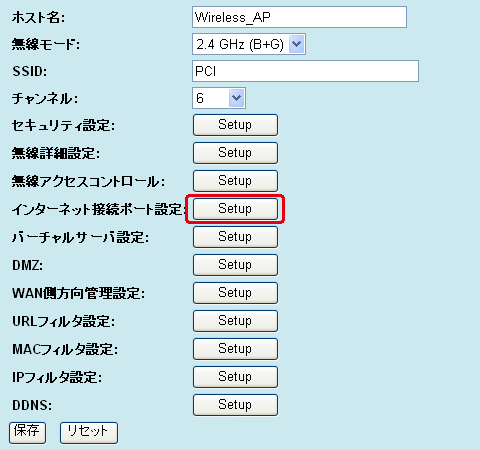Click the 保存 save button
The image size is (480, 450).
(27, 433)
